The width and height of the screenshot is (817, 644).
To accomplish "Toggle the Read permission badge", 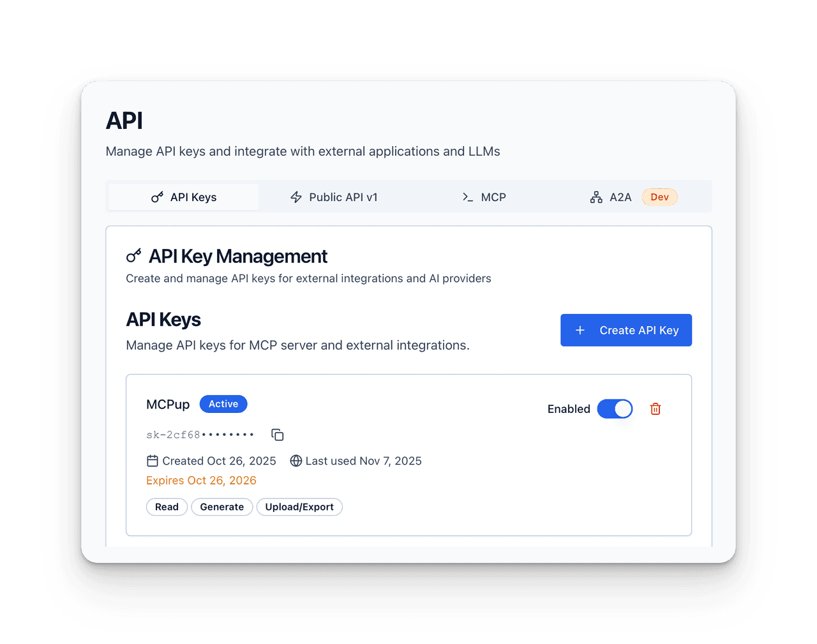I will [167, 507].
